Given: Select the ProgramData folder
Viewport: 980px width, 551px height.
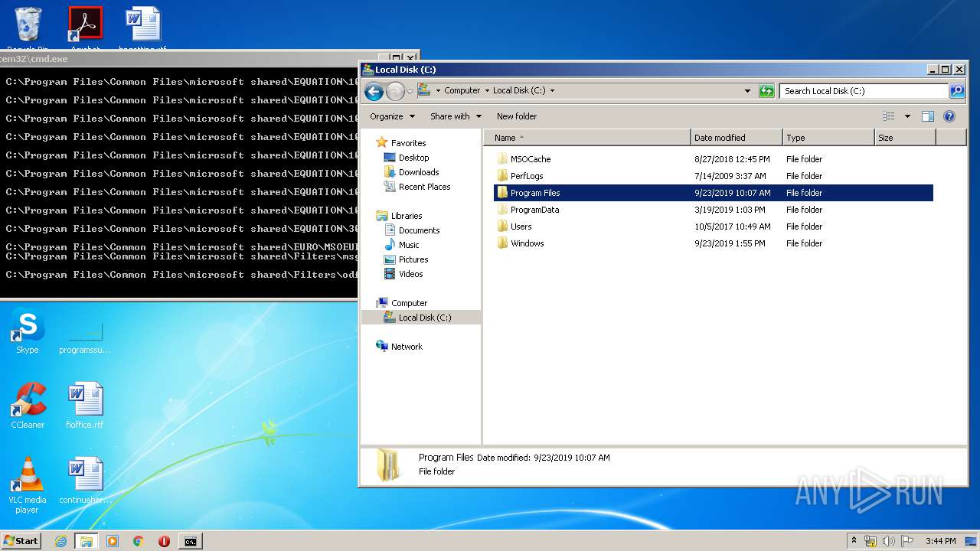Looking at the screenshot, I should [x=534, y=210].
